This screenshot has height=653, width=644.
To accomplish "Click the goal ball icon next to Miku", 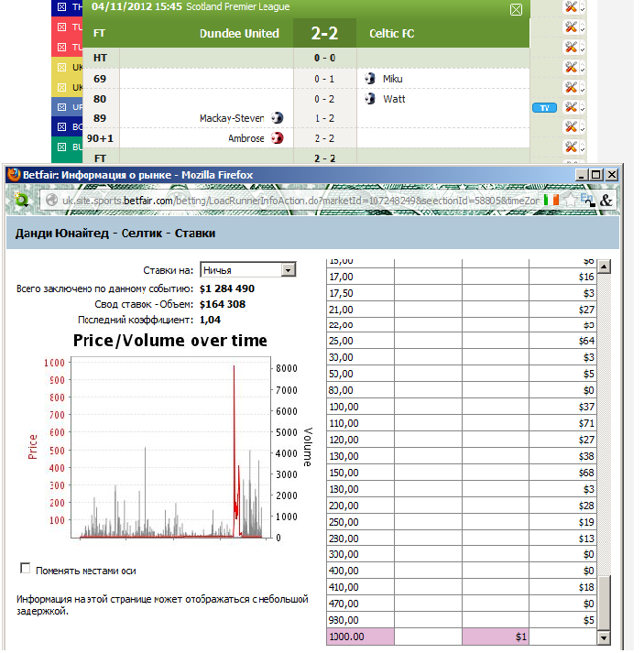I will (x=369, y=78).
